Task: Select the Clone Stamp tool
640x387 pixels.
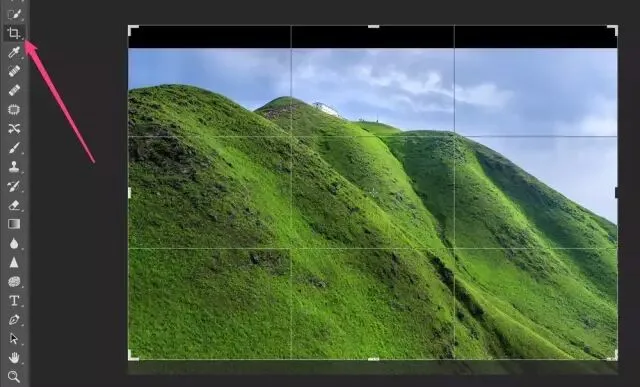Action: [x=14, y=167]
